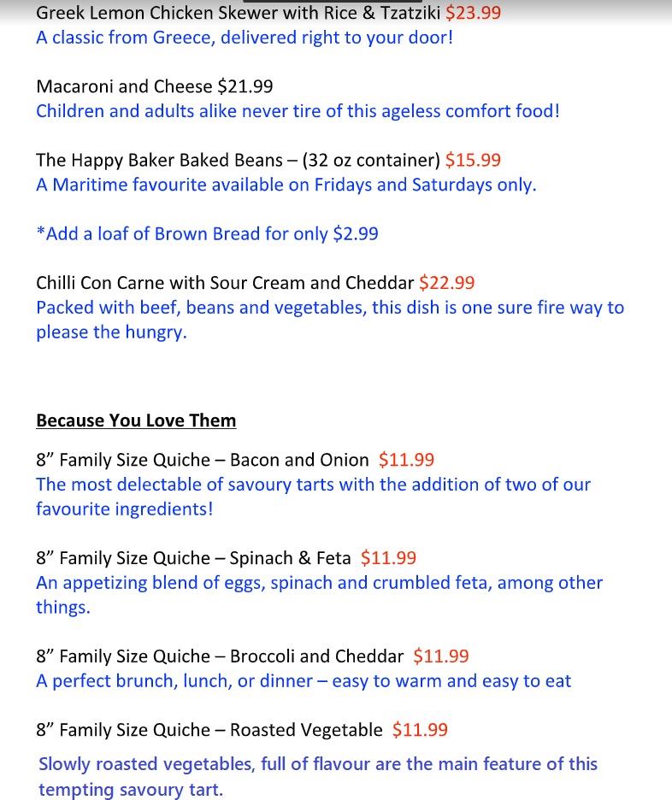Select the Roasted Vegetable quiche item
Viewport: 672px width, 800px height.
click(x=209, y=730)
